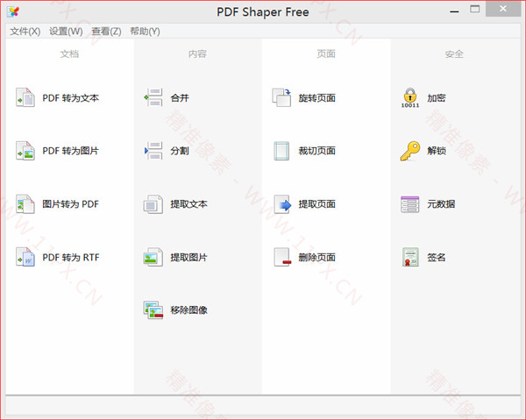Select the 旋转页面 label

pos(317,98)
